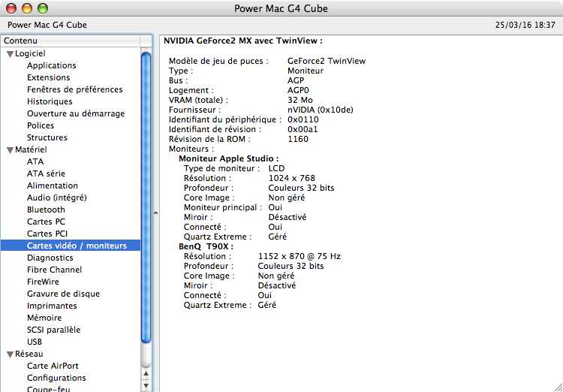Click the resolution 1024 x 768
Image resolution: width=563 pixels, height=392 pixels.
(x=291, y=178)
